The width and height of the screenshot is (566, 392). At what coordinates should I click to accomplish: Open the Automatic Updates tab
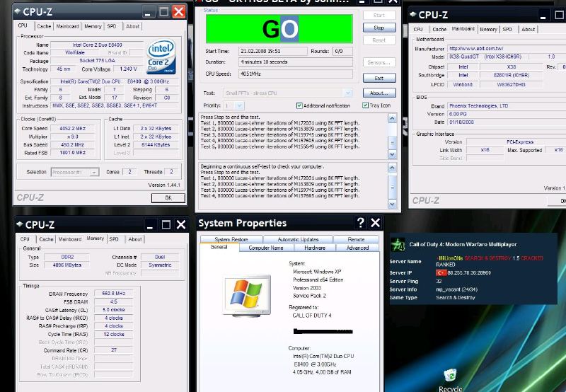click(298, 239)
